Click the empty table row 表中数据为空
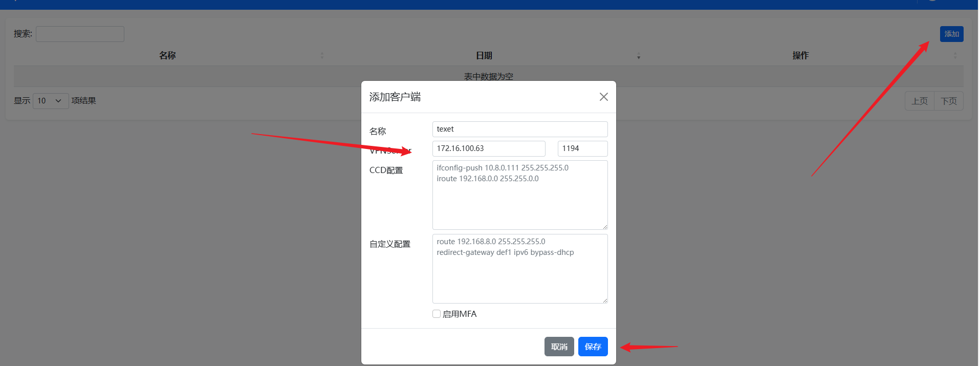The width and height of the screenshot is (980, 366). click(x=205, y=76)
